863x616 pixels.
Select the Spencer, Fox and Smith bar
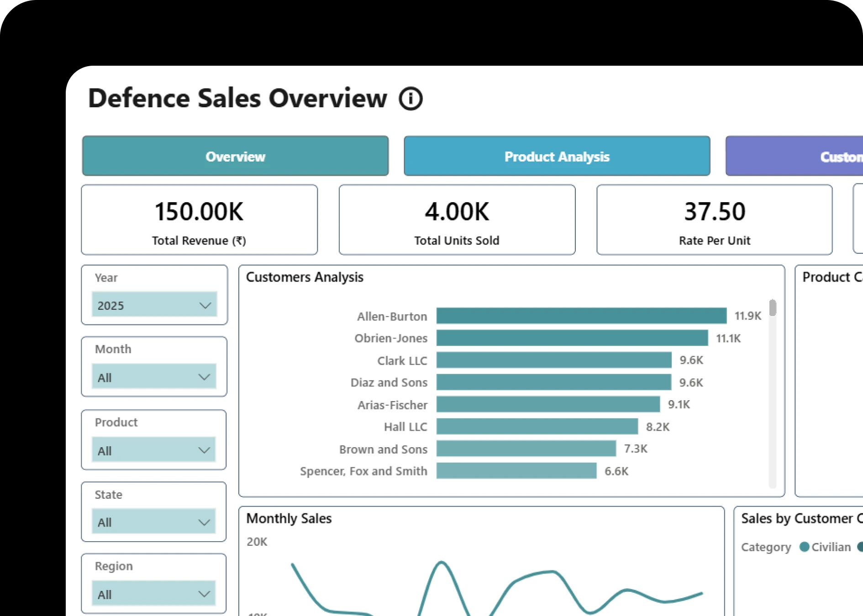click(x=516, y=471)
